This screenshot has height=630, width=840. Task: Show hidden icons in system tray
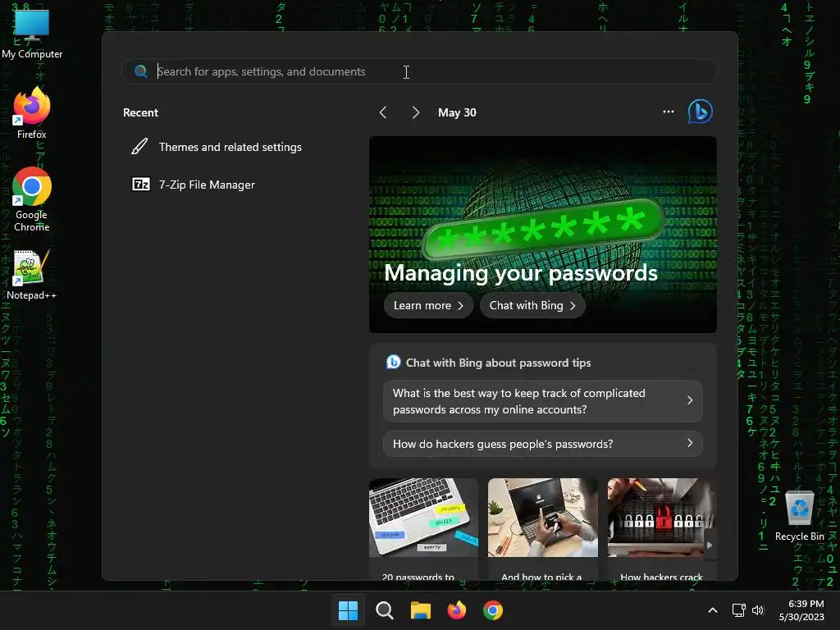[x=713, y=610]
